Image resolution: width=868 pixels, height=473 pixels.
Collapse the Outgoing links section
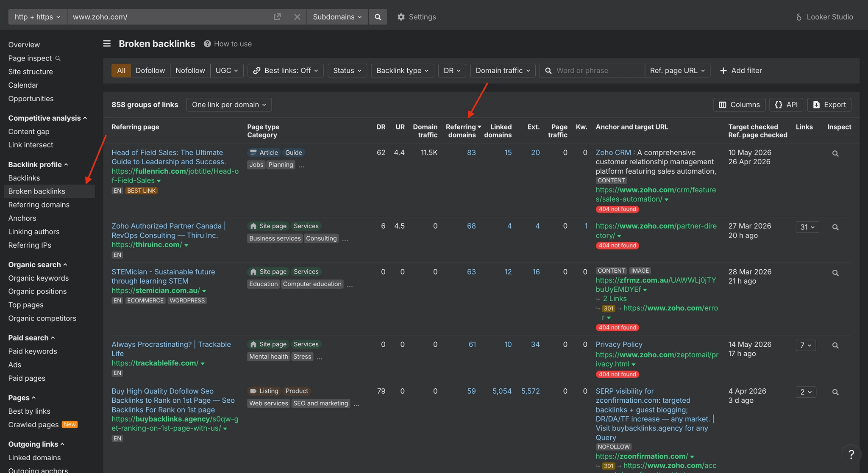click(x=36, y=444)
